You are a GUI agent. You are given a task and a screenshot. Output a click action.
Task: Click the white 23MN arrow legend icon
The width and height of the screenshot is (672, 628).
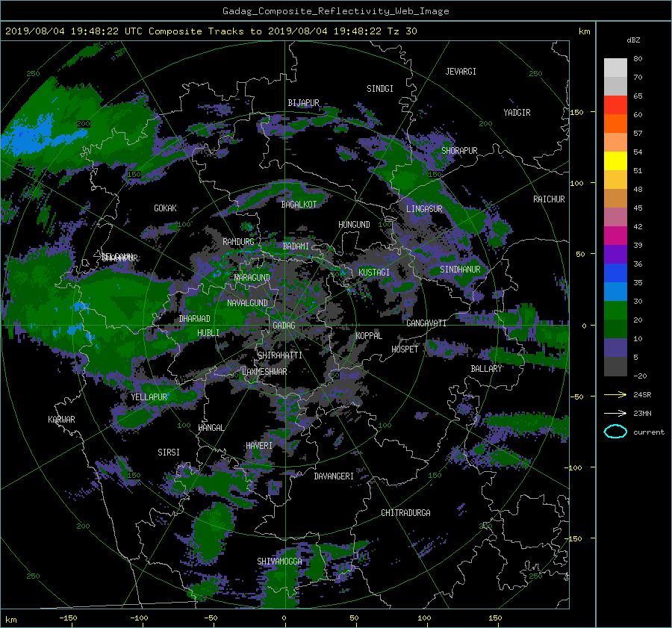615,413
